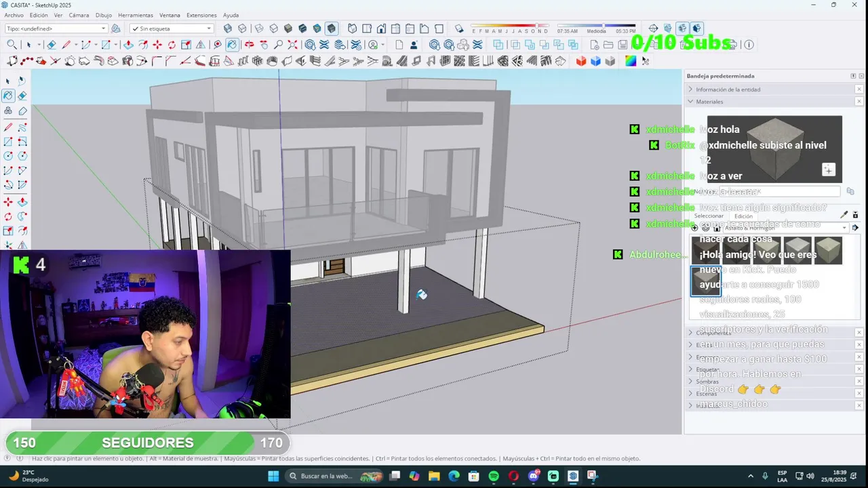Expand the Componentes panel

pos(690,333)
